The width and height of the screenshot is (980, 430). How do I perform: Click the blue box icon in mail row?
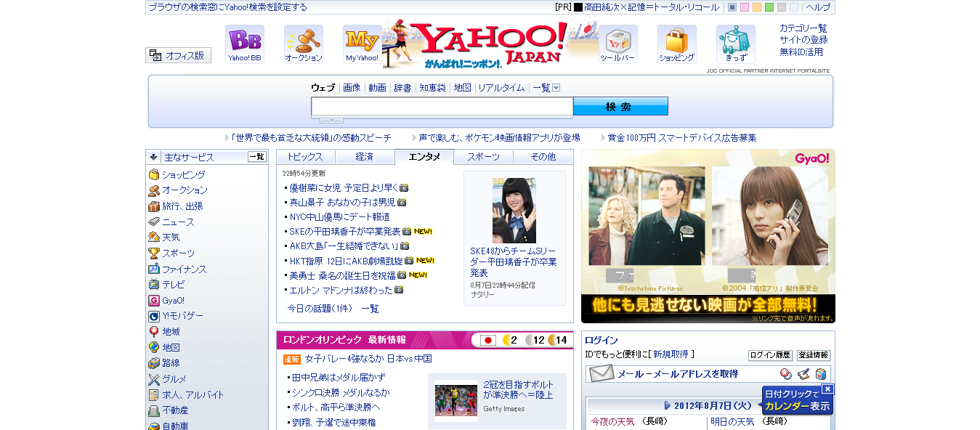(x=821, y=374)
